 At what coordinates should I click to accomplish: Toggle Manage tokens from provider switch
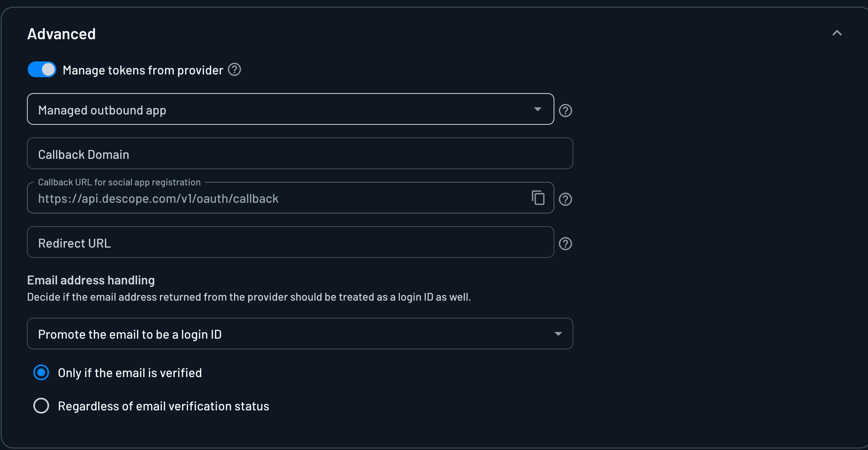(x=42, y=70)
